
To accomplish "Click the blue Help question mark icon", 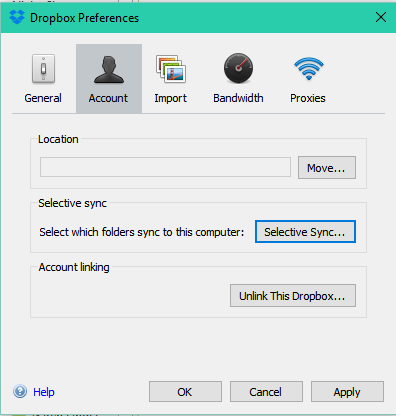I will point(20,391).
